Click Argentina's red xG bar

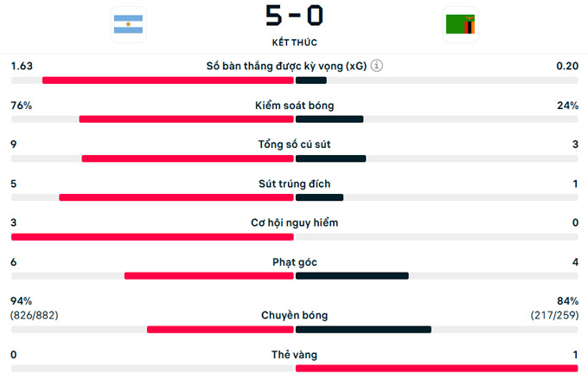pyautogui.click(x=168, y=81)
